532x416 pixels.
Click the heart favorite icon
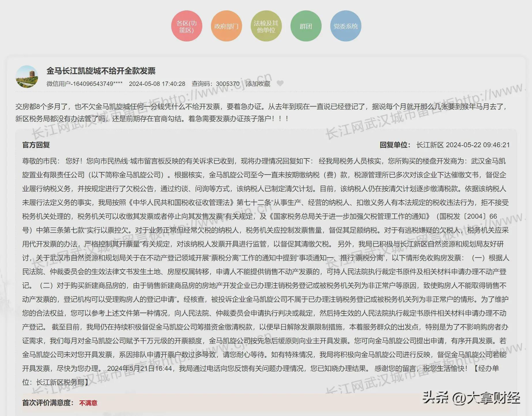(280, 84)
